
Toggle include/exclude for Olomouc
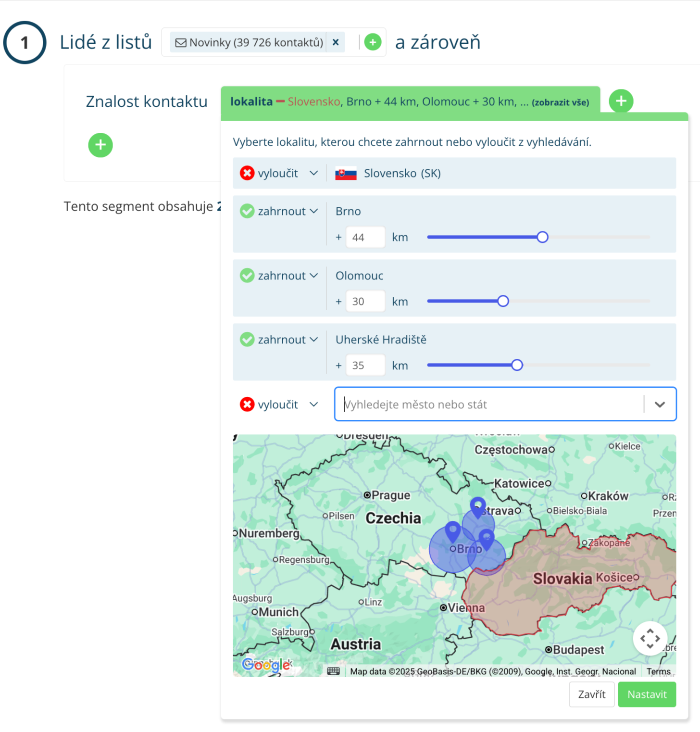click(279, 276)
